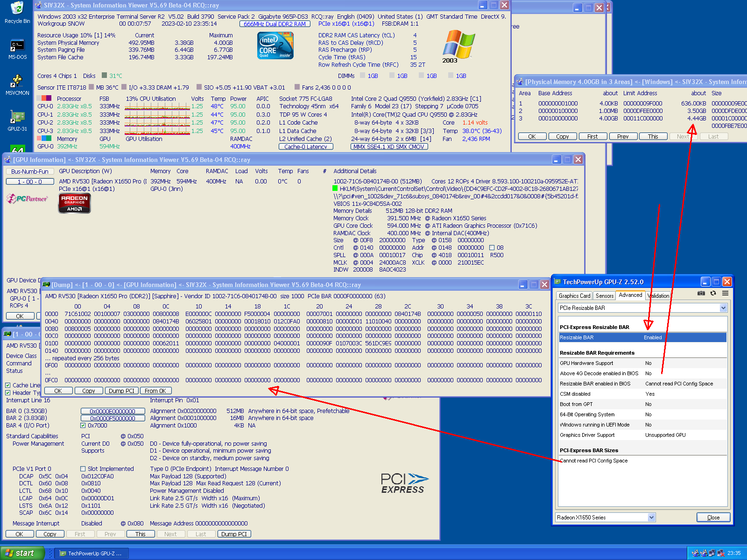Click the PCI Express logo
Image resolution: width=747 pixels, height=560 pixels.
(x=404, y=483)
